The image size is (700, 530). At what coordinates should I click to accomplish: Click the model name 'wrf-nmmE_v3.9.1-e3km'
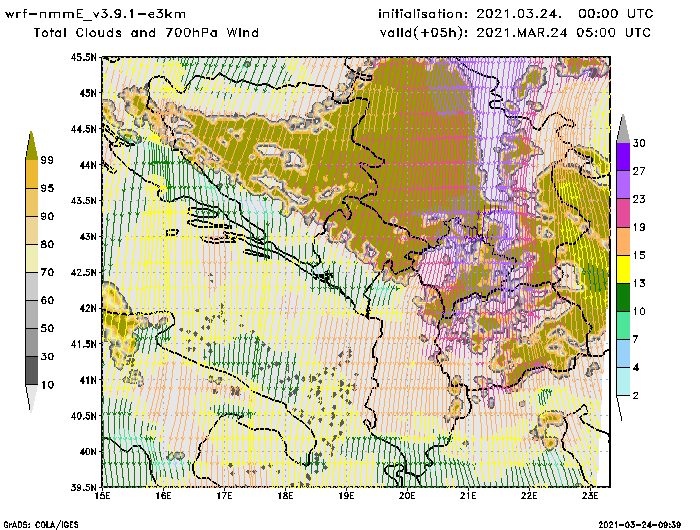pos(95,14)
